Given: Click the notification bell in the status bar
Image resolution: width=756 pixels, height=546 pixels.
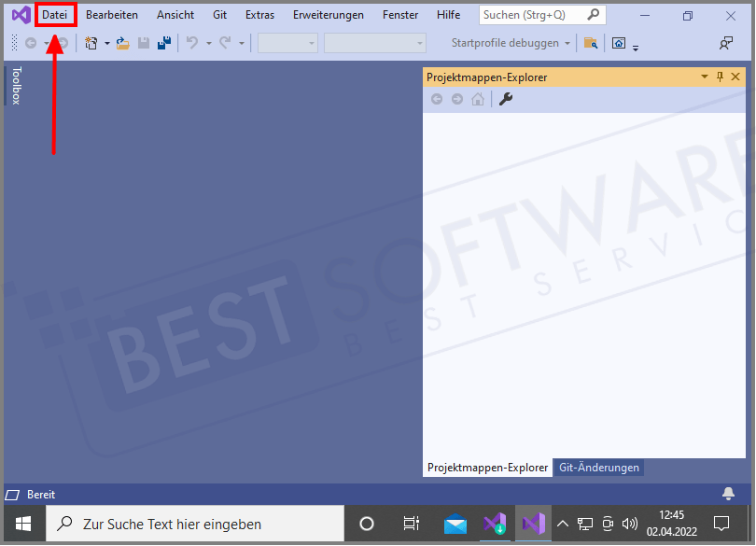Looking at the screenshot, I should [x=728, y=494].
